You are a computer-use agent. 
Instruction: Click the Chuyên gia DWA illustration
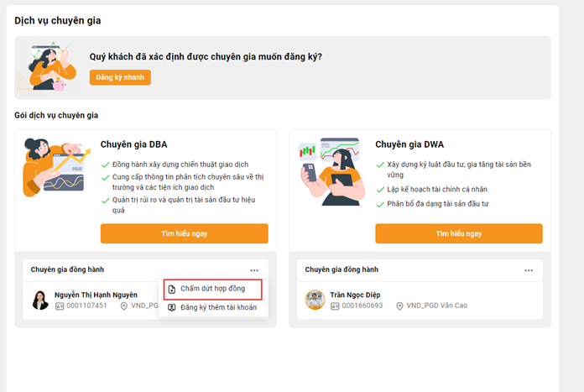click(x=331, y=171)
